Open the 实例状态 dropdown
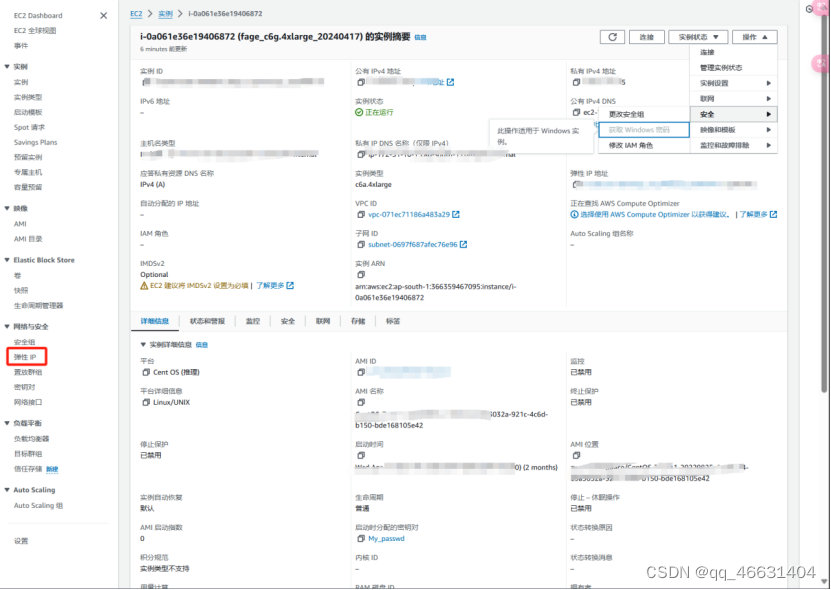This screenshot has width=831, height=590. tap(698, 37)
